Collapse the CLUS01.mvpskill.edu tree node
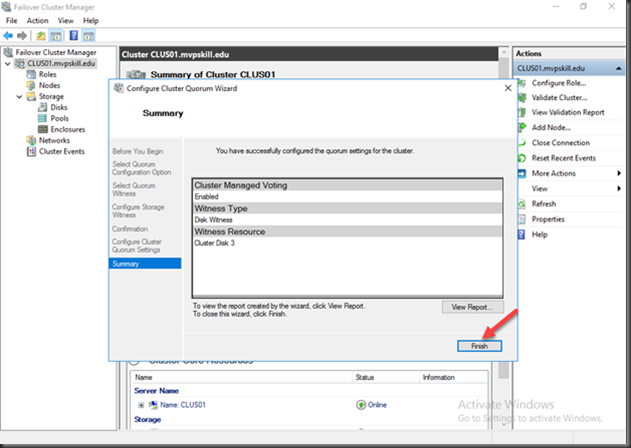631x448 pixels. tap(8, 64)
